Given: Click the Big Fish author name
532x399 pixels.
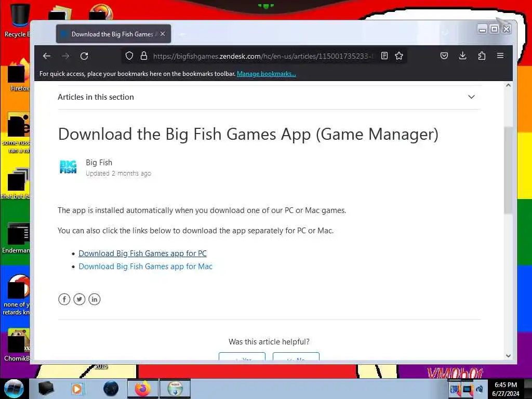Looking at the screenshot, I should click(x=99, y=163).
